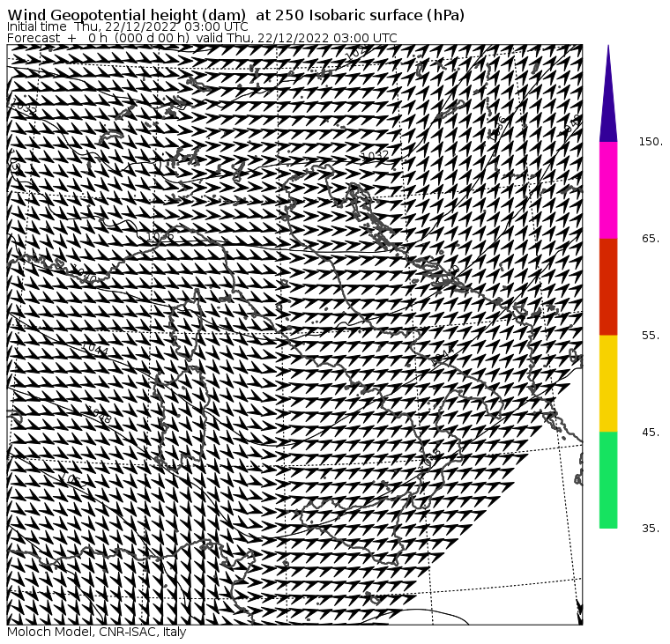Click the '1044' contour label
The image size is (670, 644).
point(95,349)
